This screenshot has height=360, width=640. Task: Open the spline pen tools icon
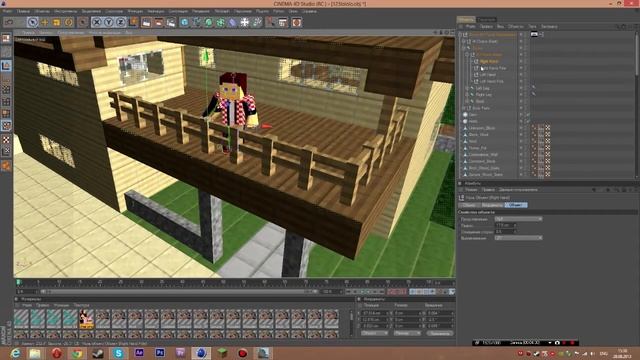click(x=196, y=22)
